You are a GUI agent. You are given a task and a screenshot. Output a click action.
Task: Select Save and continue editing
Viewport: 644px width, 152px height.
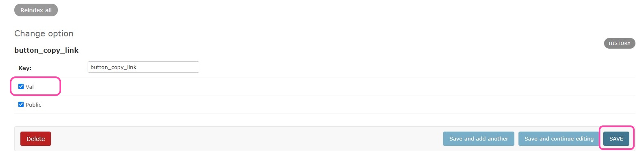pyautogui.click(x=559, y=139)
